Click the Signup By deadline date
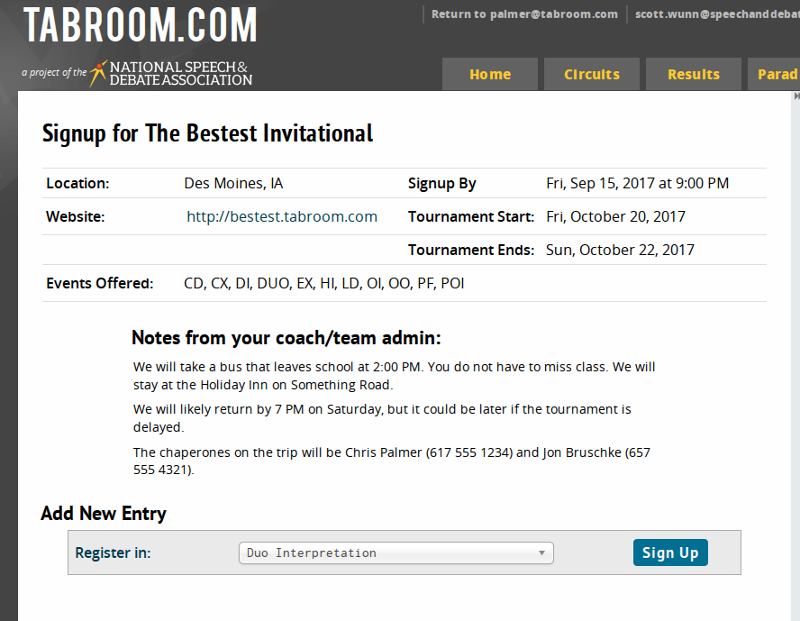This screenshot has width=800, height=621. click(637, 183)
